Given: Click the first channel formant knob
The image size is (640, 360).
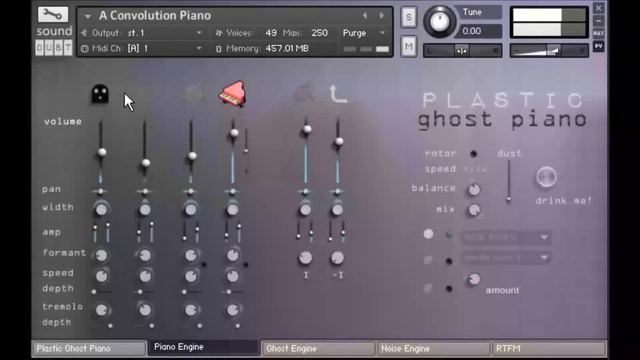Looking at the screenshot, I should coord(101,256).
